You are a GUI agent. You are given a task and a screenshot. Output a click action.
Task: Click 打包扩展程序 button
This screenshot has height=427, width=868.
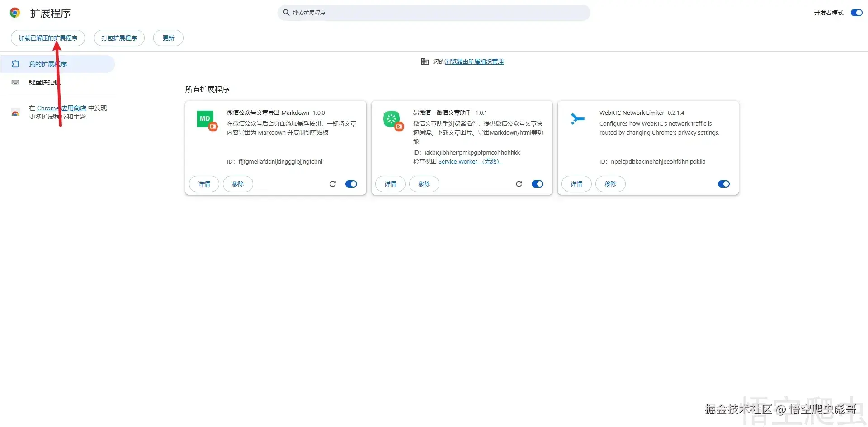click(x=119, y=38)
